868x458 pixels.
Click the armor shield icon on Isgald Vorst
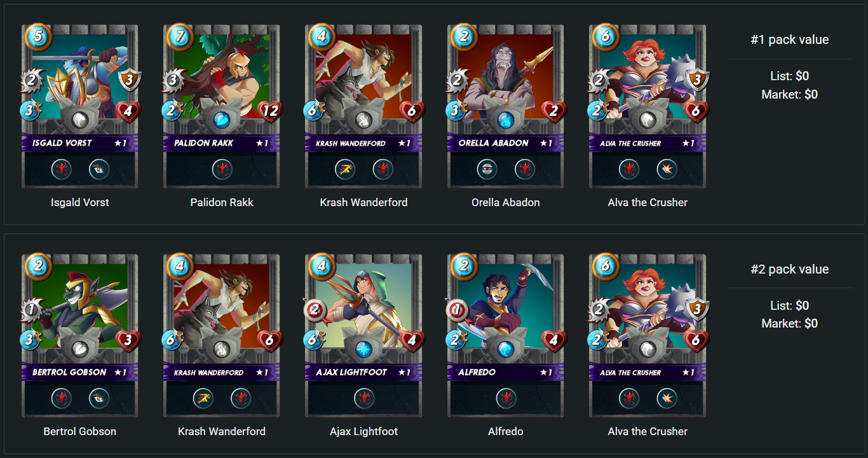tap(130, 80)
